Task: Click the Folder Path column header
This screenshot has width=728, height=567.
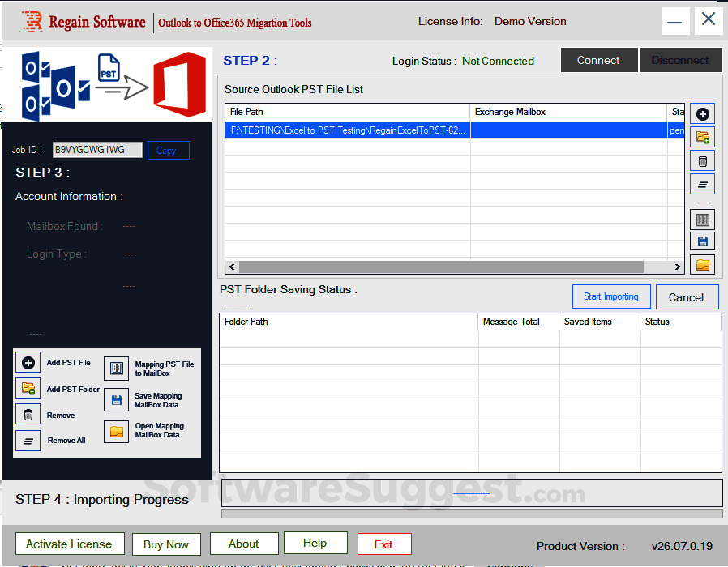Action: [x=349, y=322]
